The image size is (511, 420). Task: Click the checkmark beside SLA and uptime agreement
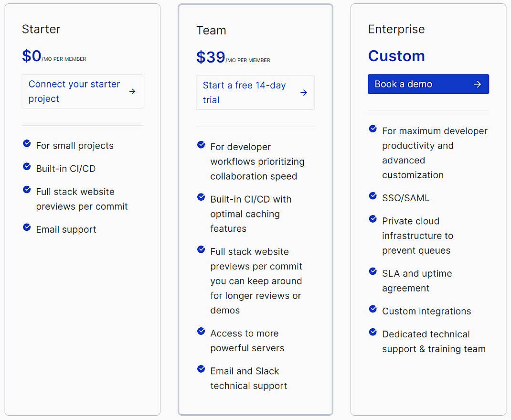[x=373, y=271]
